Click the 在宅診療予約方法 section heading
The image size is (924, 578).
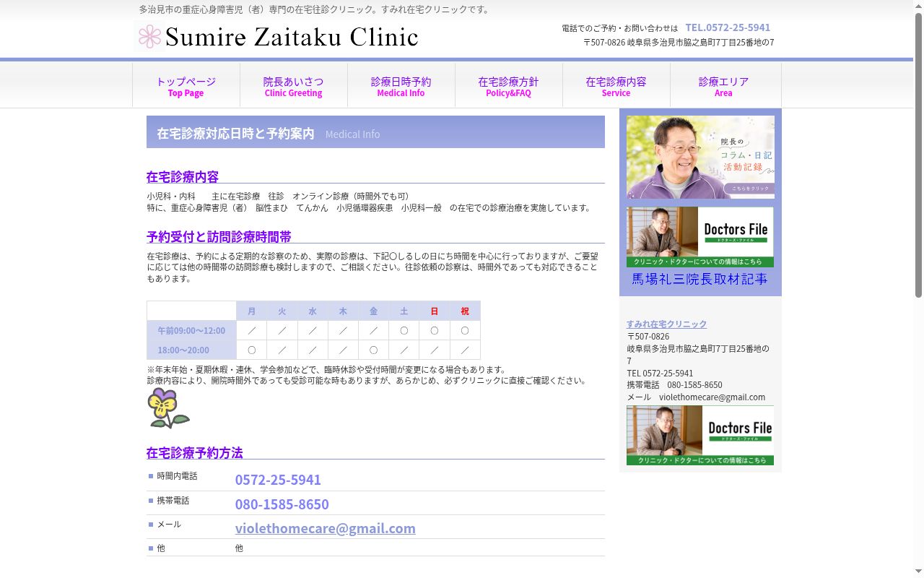(195, 453)
